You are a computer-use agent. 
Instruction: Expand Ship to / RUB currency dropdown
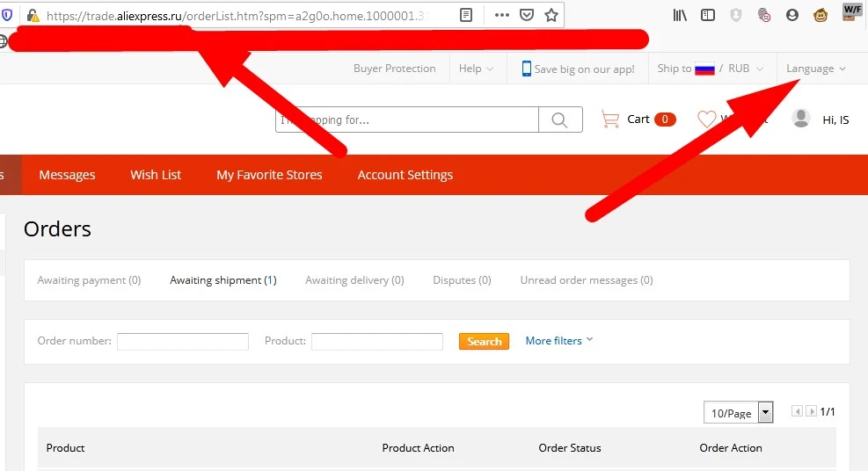tap(711, 69)
